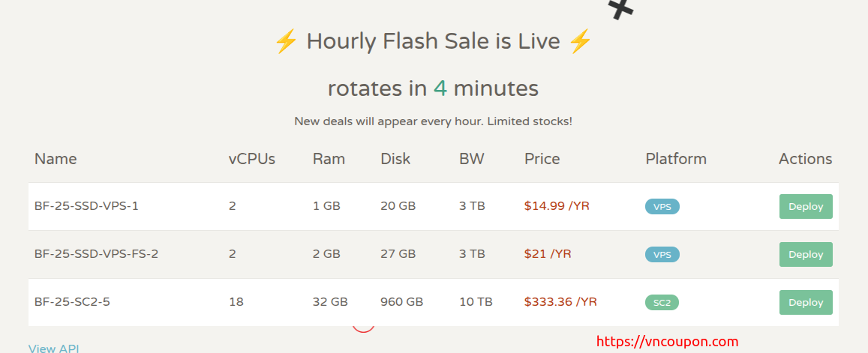
Task: Click the VPS badge for BF-25-SSD-VPS-FS-2
Action: pyautogui.click(x=662, y=255)
